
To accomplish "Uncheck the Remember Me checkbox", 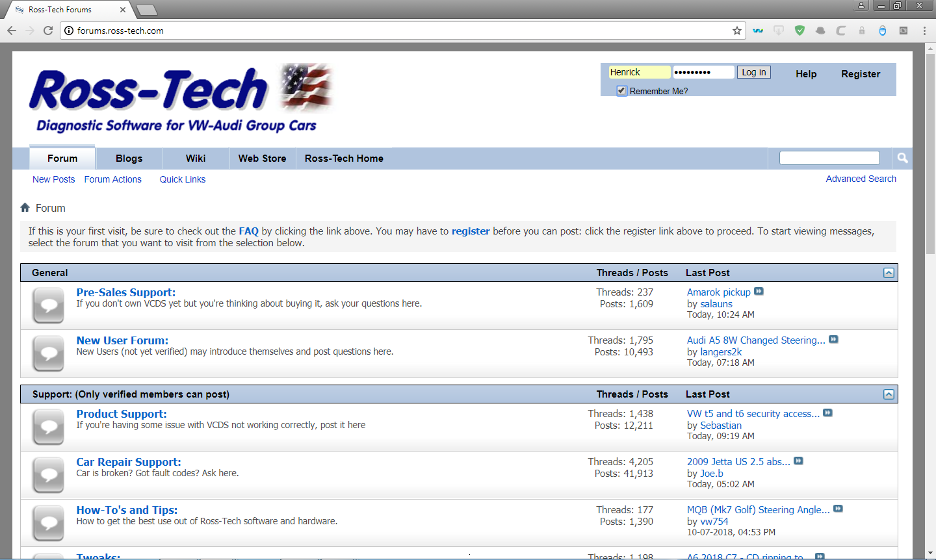I will point(621,91).
